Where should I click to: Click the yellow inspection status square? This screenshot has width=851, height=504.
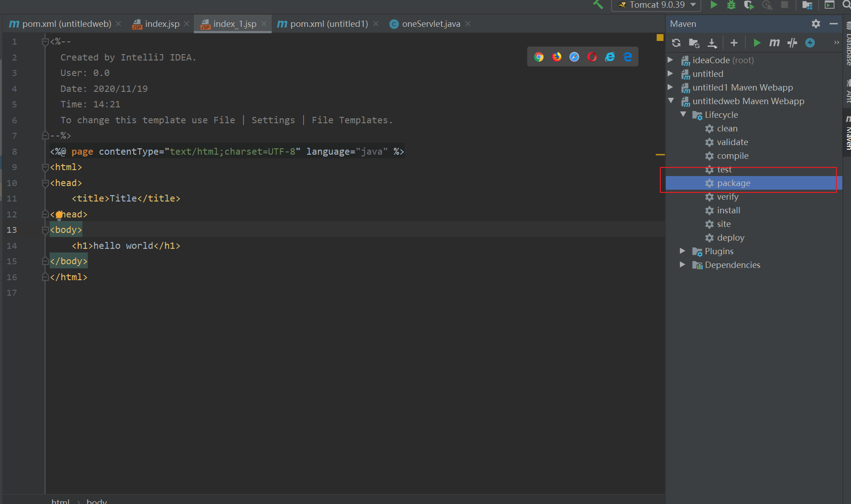[x=660, y=38]
